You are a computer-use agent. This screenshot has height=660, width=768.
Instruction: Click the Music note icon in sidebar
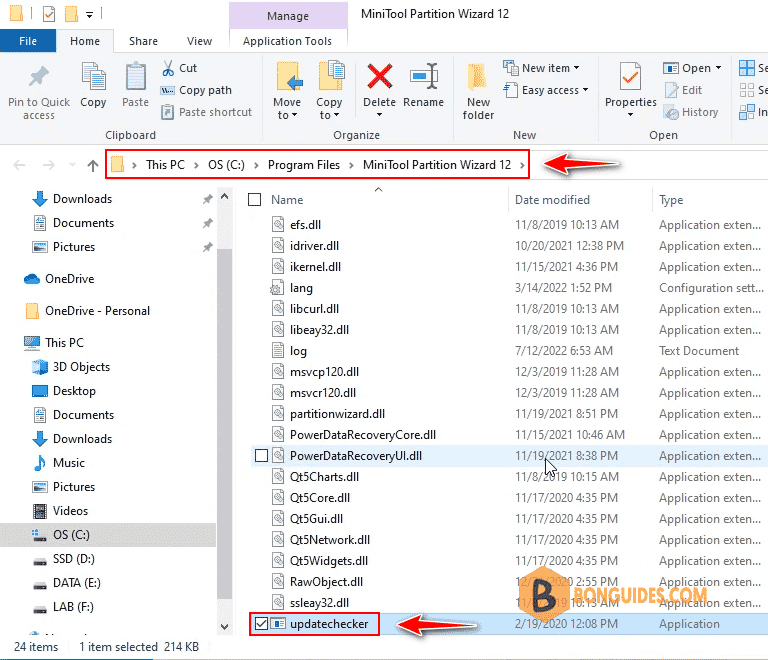pyautogui.click(x=40, y=463)
